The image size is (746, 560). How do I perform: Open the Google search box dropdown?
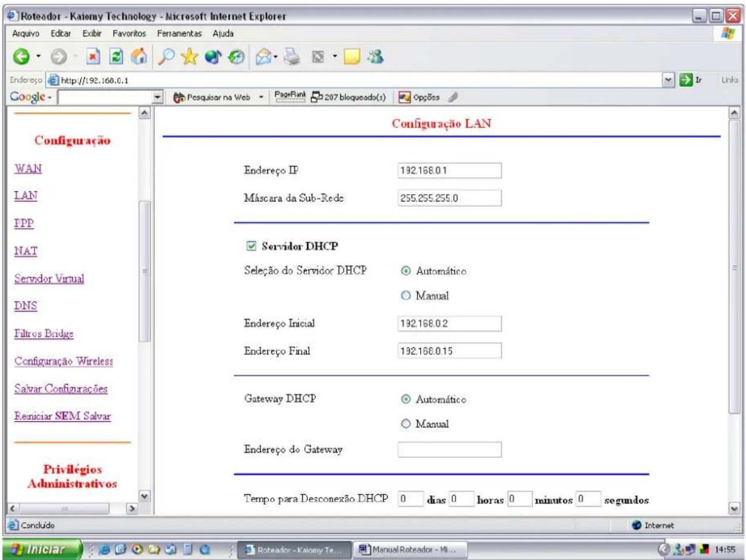(158, 98)
